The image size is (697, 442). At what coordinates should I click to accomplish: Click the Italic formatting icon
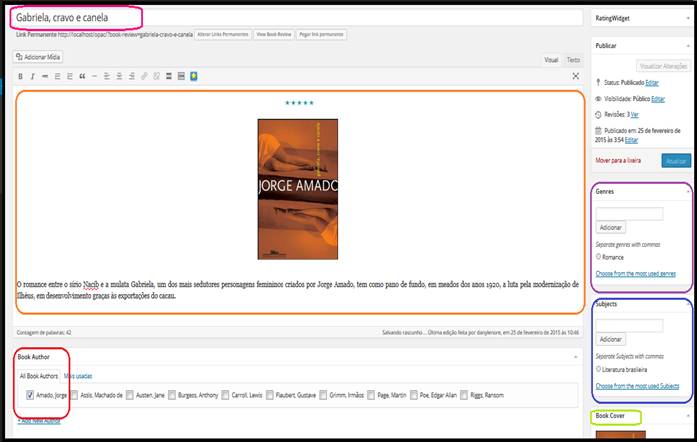[x=33, y=76]
